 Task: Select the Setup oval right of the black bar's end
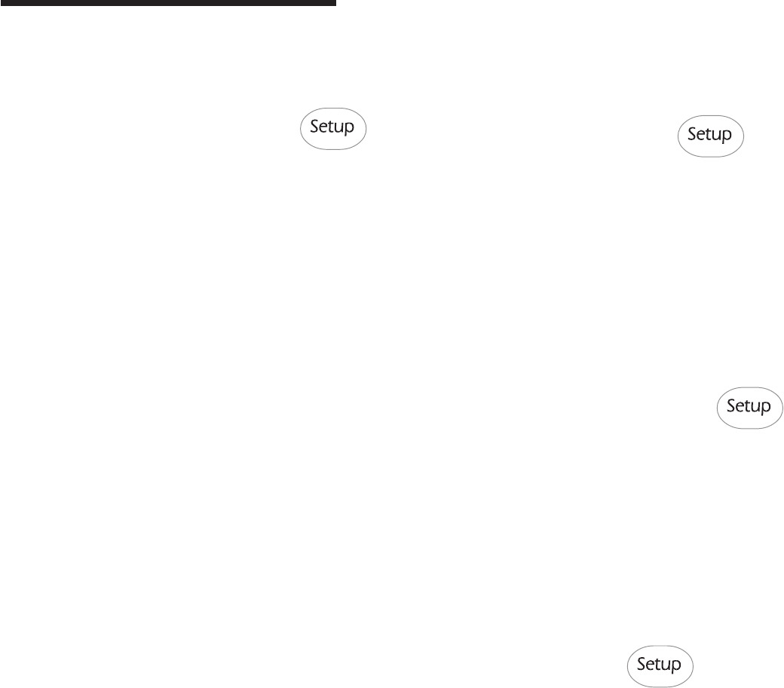coord(333,129)
